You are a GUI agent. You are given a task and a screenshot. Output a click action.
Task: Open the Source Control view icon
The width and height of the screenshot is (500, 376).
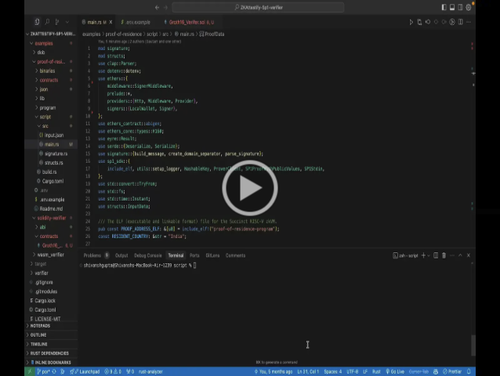tap(57, 22)
